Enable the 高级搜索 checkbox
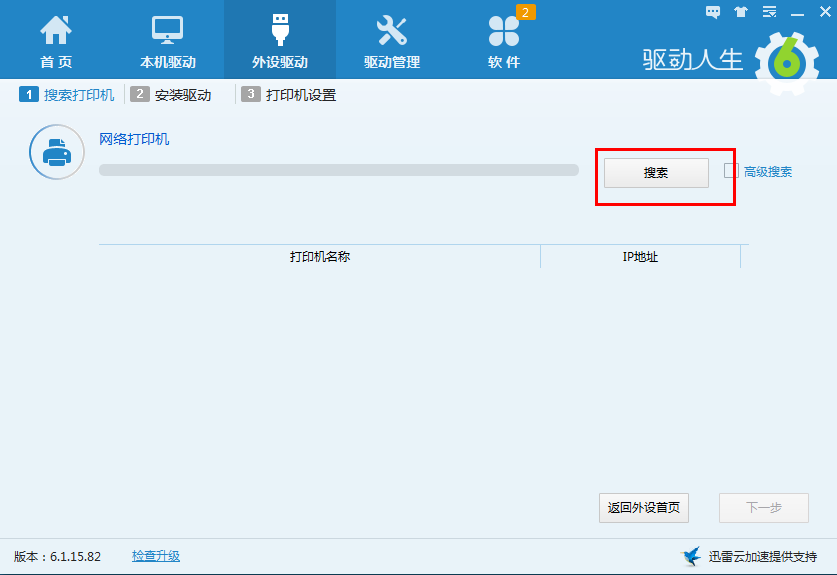Screen dimensions: 837x575 (x=731, y=171)
